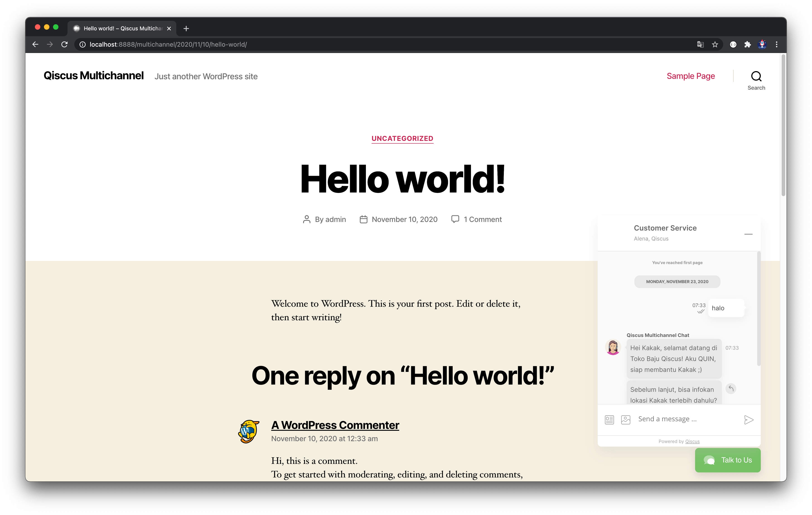Click the browser forward arrow
812x515 pixels.
50,44
